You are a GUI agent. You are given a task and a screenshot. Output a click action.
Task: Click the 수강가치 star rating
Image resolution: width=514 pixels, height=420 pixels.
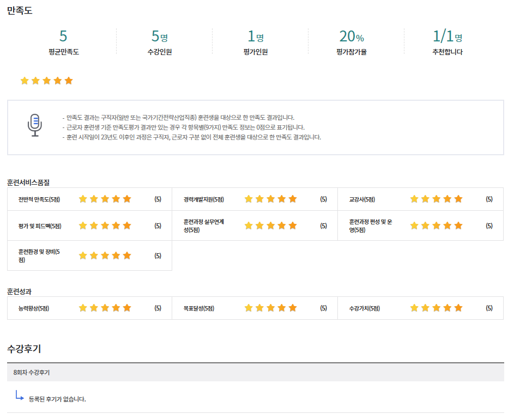[436, 308]
